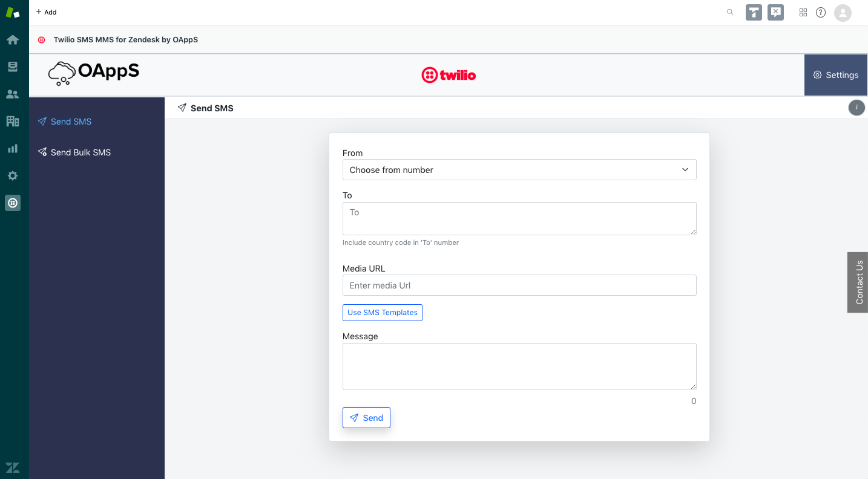Open the Organizations icon in sidebar

click(x=13, y=121)
